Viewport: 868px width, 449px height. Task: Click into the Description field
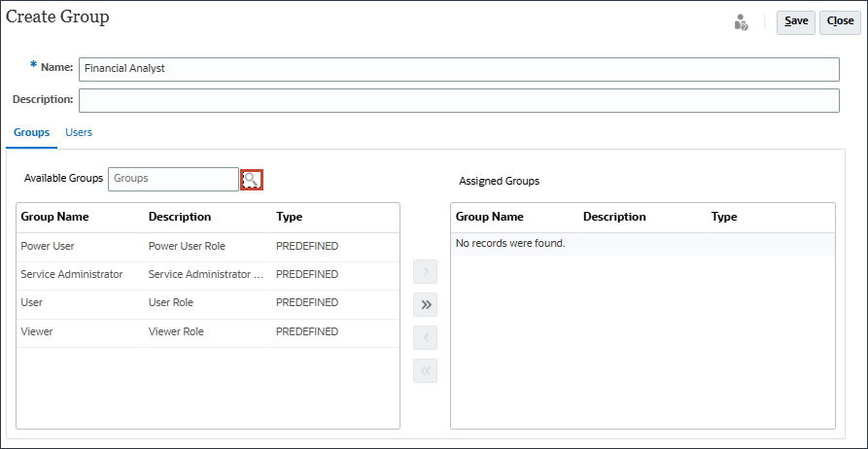(458, 100)
